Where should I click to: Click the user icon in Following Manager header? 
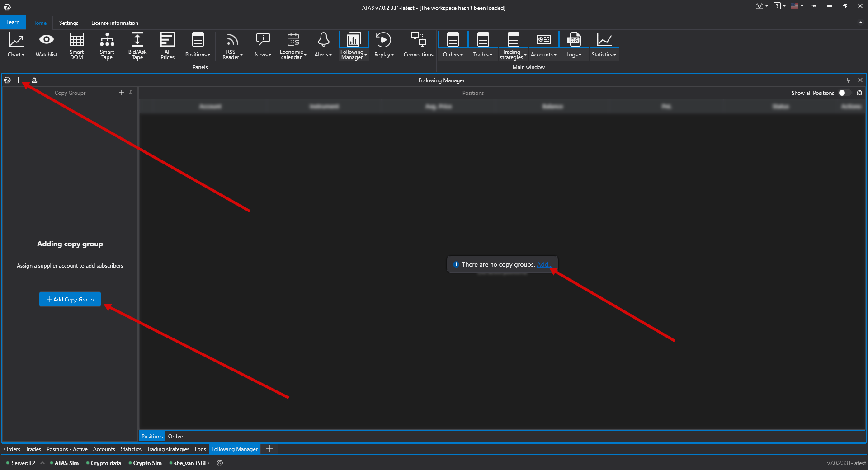click(34, 80)
